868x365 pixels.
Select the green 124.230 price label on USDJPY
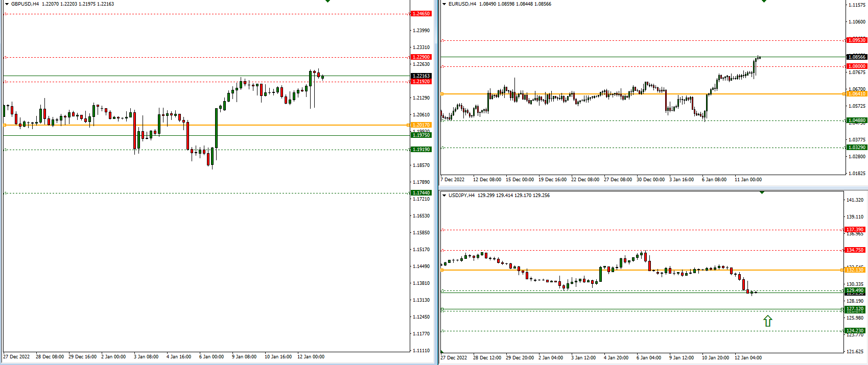[x=855, y=331]
